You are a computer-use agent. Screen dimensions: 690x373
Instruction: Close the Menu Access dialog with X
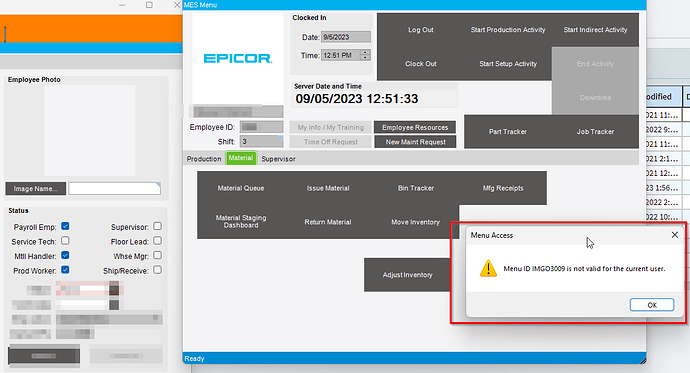coord(675,235)
